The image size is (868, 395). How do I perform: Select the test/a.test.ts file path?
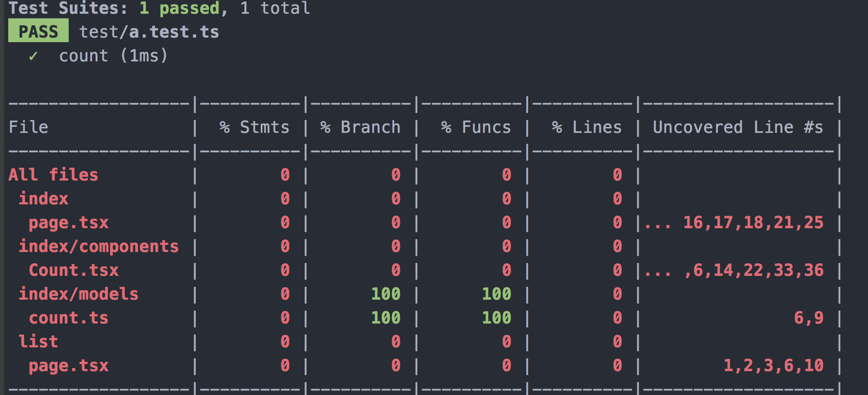(x=149, y=32)
